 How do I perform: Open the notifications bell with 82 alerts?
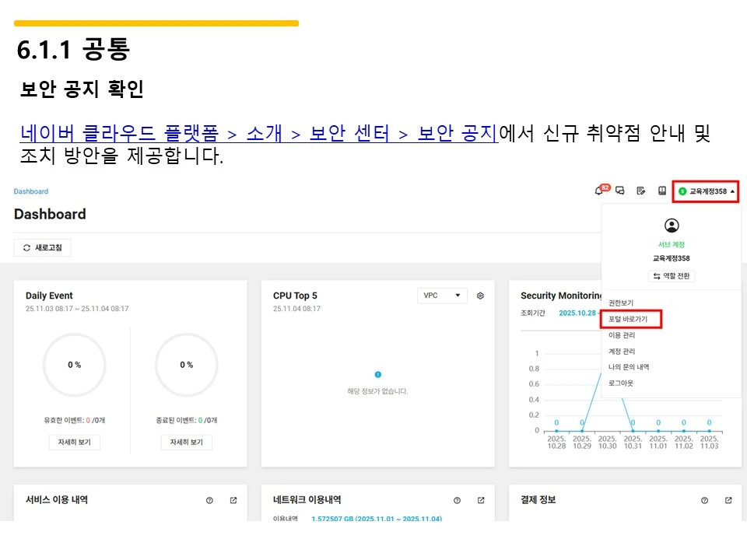pyautogui.click(x=598, y=191)
